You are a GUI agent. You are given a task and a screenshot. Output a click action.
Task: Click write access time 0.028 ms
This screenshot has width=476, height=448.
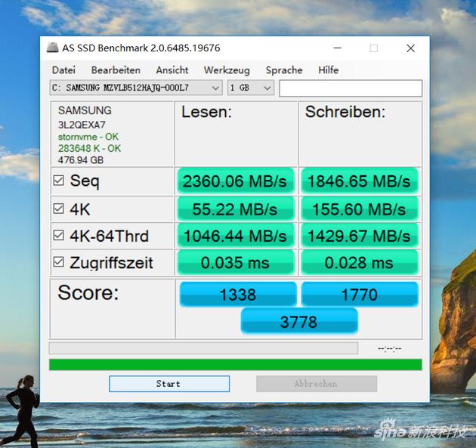(x=360, y=263)
